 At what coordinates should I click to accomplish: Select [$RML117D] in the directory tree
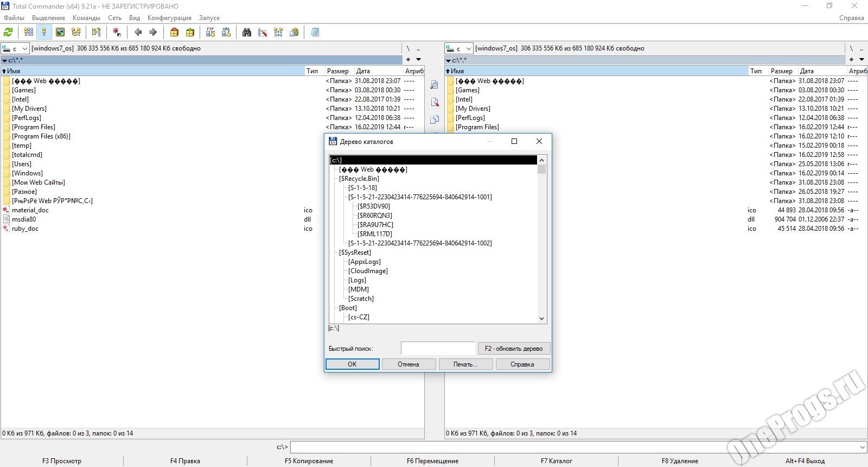[x=375, y=234]
